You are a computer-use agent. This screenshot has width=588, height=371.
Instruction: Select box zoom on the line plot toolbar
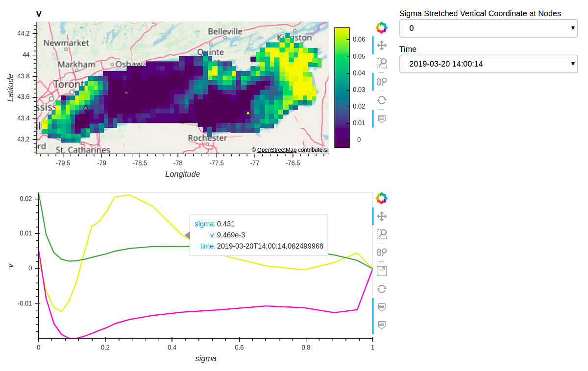pyautogui.click(x=382, y=234)
